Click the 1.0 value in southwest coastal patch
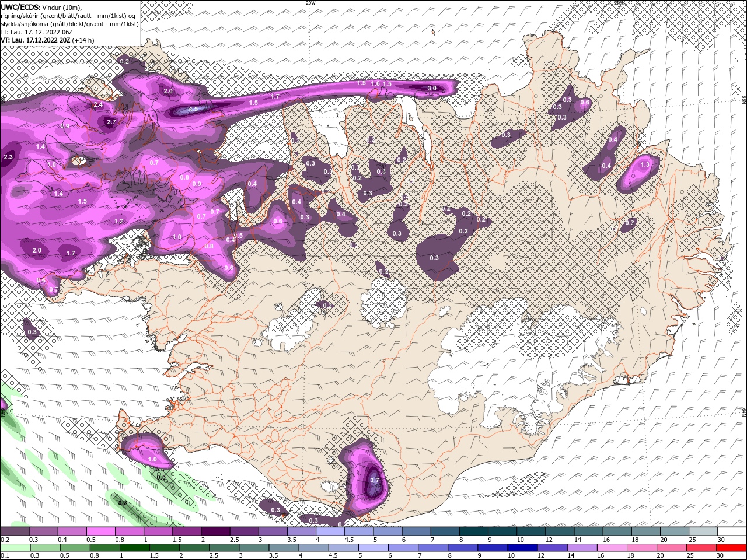Image resolution: width=747 pixels, height=560 pixels. click(x=152, y=460)
